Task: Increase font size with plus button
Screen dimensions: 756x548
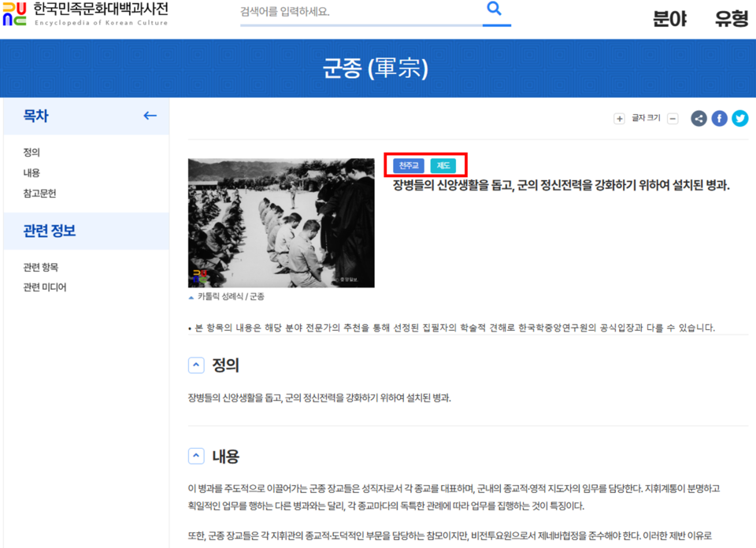Action: 619,119
